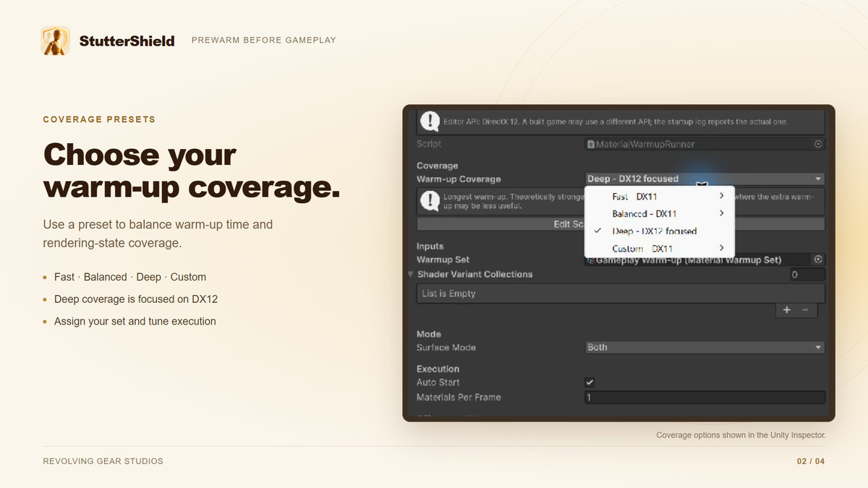Click the 'Warmup Set' field label

point(443,260)
